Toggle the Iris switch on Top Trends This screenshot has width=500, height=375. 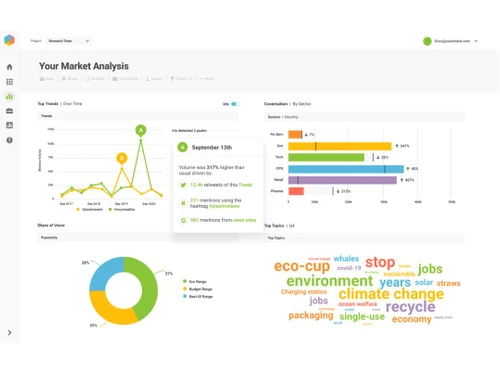click(235, 104)
